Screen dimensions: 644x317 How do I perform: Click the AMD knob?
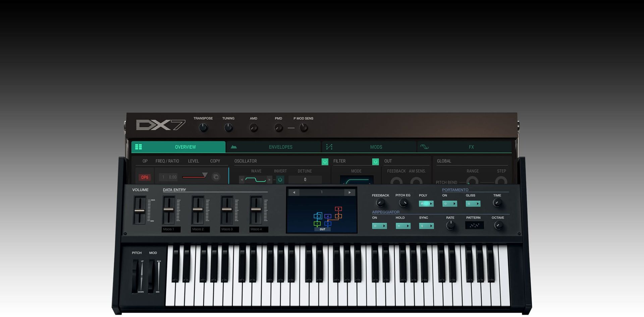click(x=254, y=128)
